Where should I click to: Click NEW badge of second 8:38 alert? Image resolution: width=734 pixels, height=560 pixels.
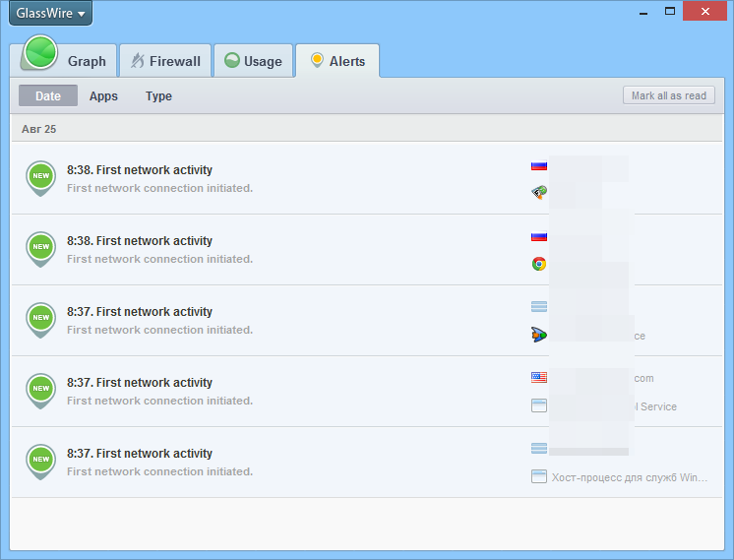point(40,249)
